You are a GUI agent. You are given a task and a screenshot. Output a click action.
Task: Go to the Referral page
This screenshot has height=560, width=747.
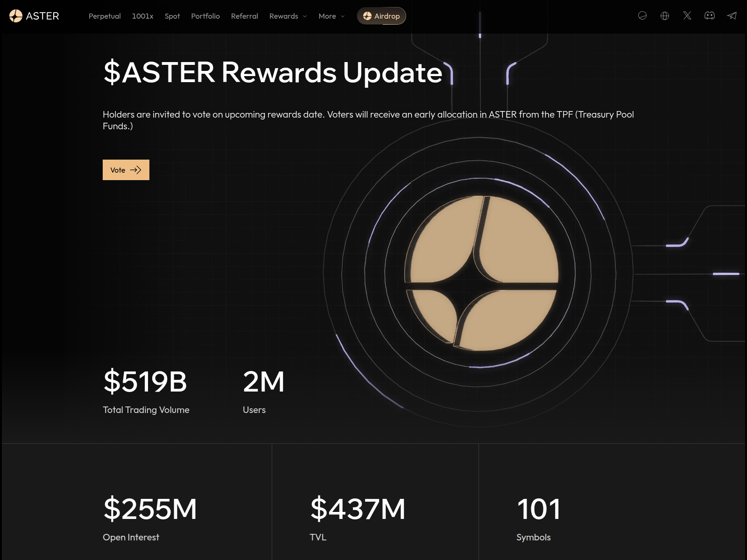click(x=245, y=16)
